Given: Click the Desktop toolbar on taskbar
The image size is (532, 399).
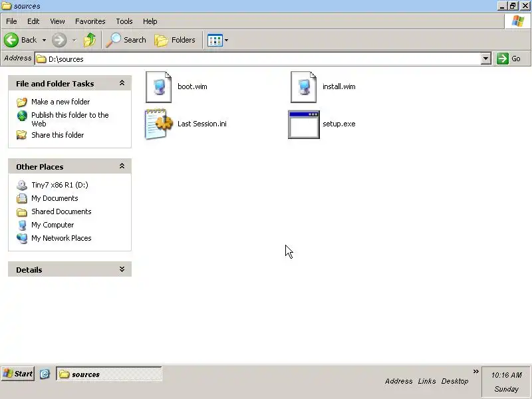Looking at the screenshot, I should tap(455, 381).
